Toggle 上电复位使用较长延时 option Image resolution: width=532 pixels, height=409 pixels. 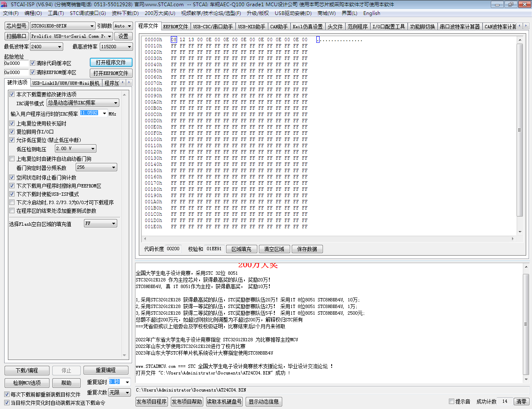12,123
